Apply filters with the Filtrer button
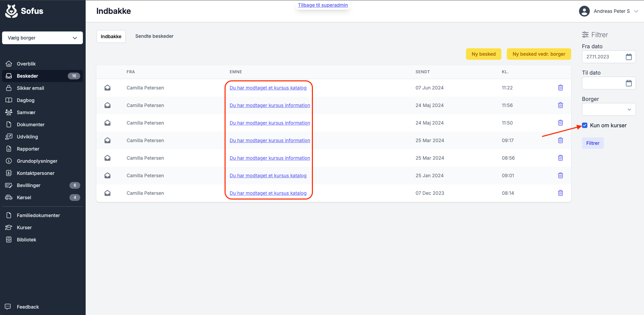The width and height of the screenshot is (644, 315). point(592,143)
